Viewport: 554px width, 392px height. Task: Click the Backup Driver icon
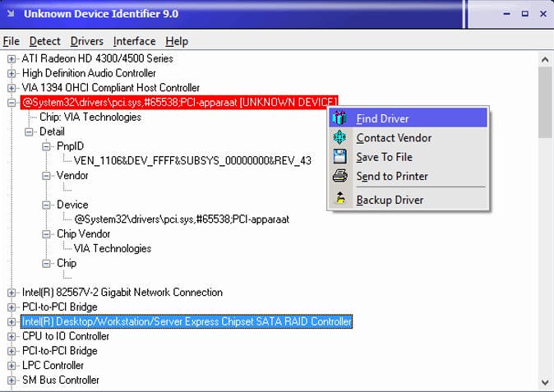pos(340,199)
